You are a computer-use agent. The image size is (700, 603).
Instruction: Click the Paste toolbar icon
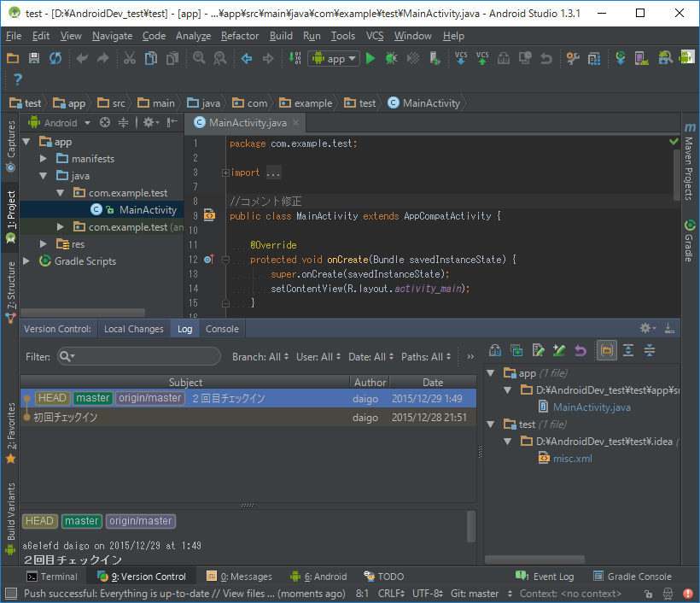[x=172, y=59]
